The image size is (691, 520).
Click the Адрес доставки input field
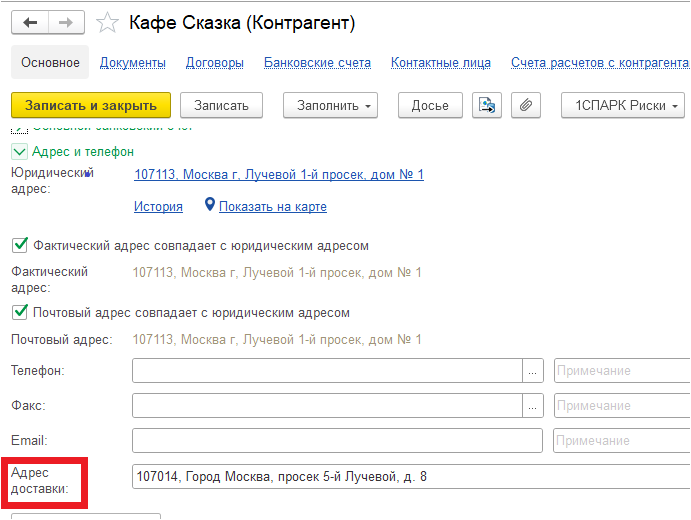click(411, 476)
